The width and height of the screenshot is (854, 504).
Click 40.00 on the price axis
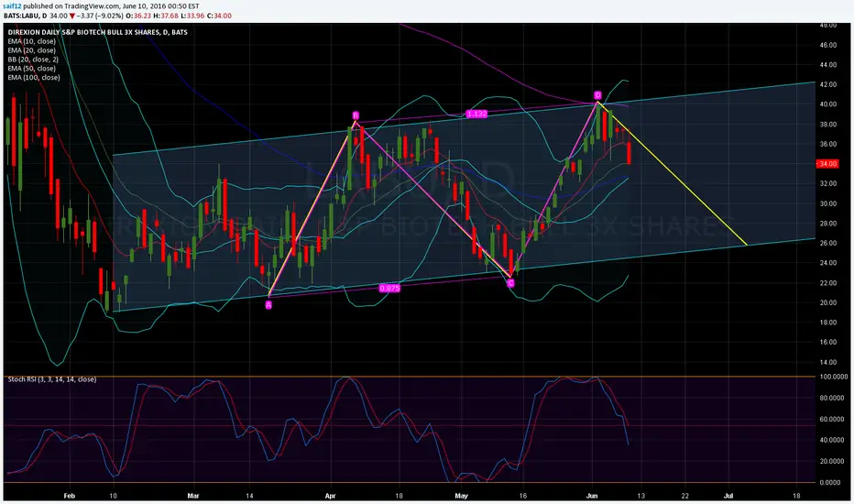827,104
